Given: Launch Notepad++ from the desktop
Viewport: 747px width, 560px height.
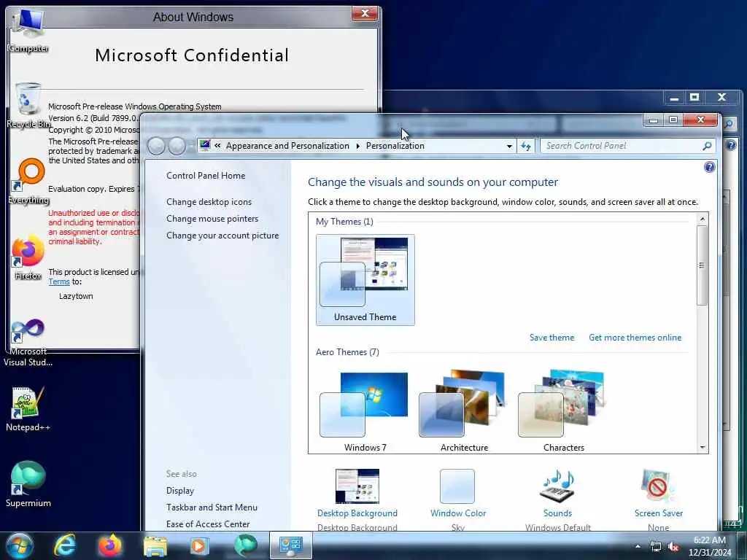Looking at the screenshot, I should pos(28,408).
